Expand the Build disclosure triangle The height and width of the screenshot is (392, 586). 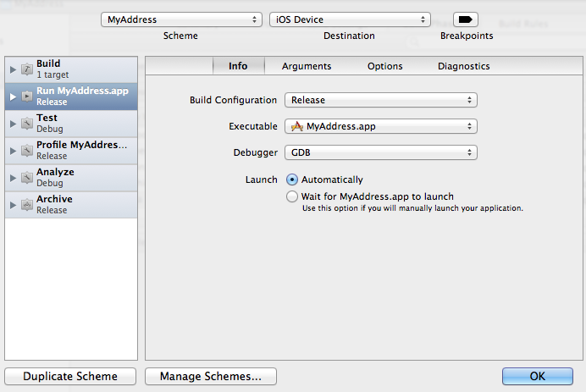[x=13, y=69]
